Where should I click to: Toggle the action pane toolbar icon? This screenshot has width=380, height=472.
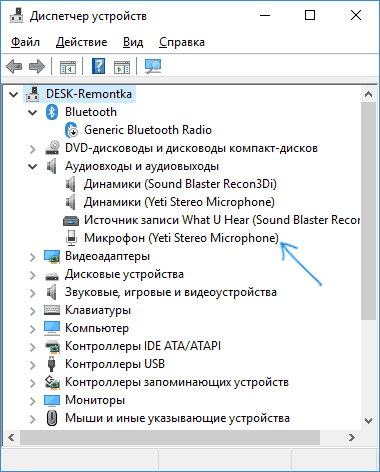pyautogui.click(x=122, y=67)
